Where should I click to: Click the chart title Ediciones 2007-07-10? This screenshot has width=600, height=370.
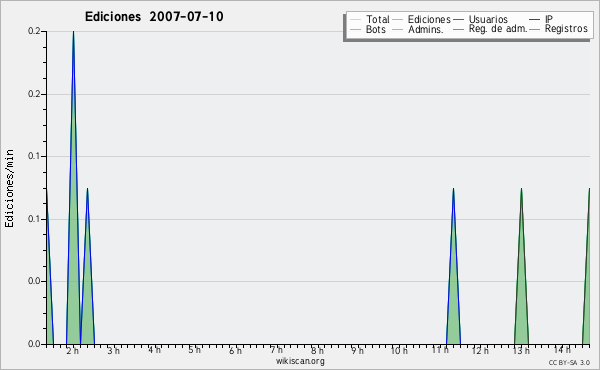(x=154, y=17)
